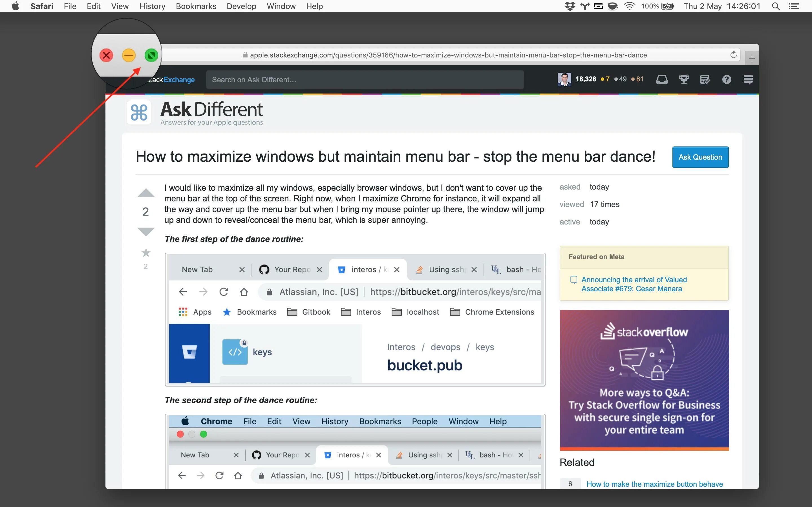Open the macOS Notification Center list icon
The height and width of the screenshot is (507, 812).
[x=794, y=6]
